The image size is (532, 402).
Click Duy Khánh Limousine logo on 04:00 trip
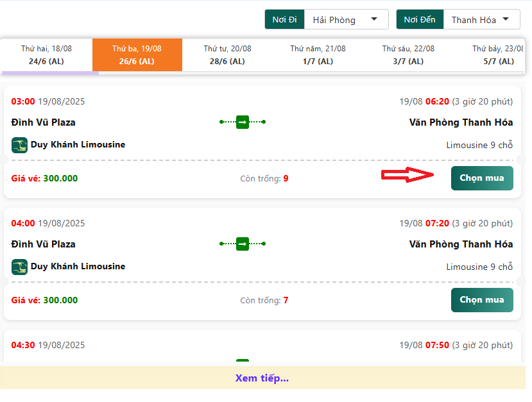(x=19, y=267)
